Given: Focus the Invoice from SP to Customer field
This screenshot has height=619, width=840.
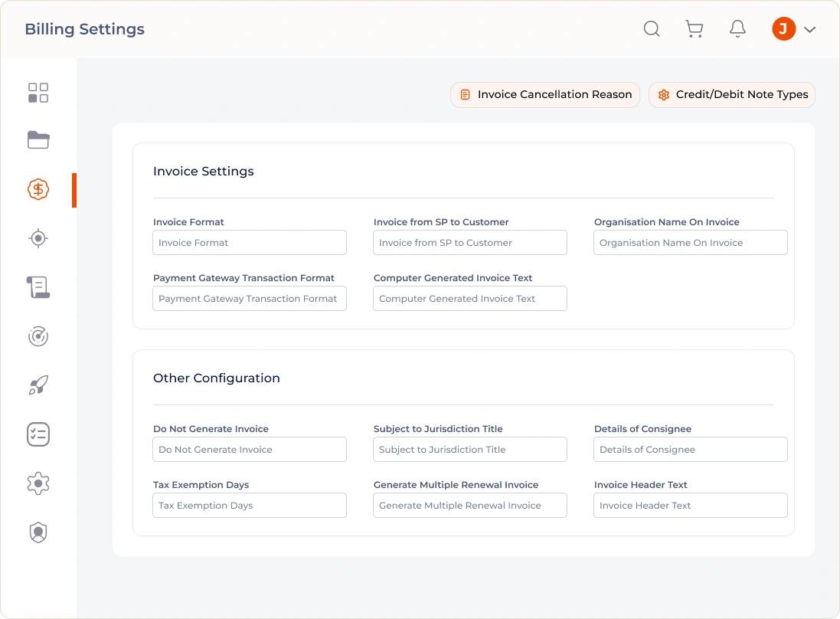Looking at the screenshot, I should (x=470, y=243).
